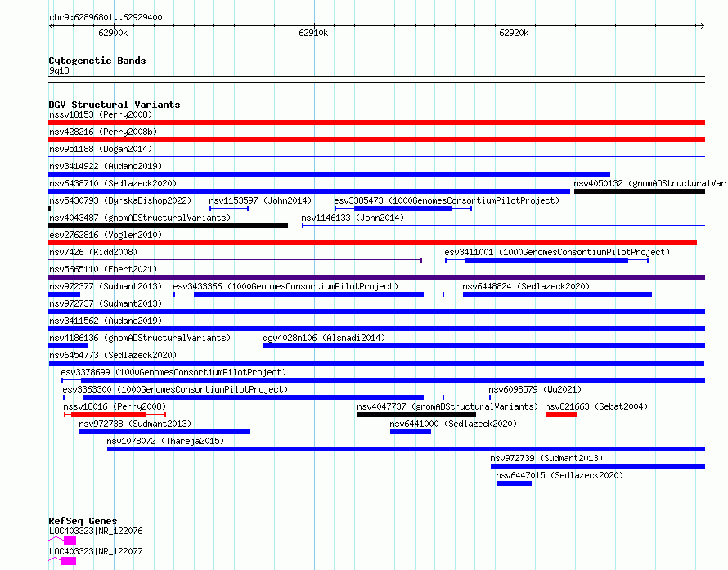
Task: Click the LOC403323|NR_122076 gene glyph
Action: [62, 541]
